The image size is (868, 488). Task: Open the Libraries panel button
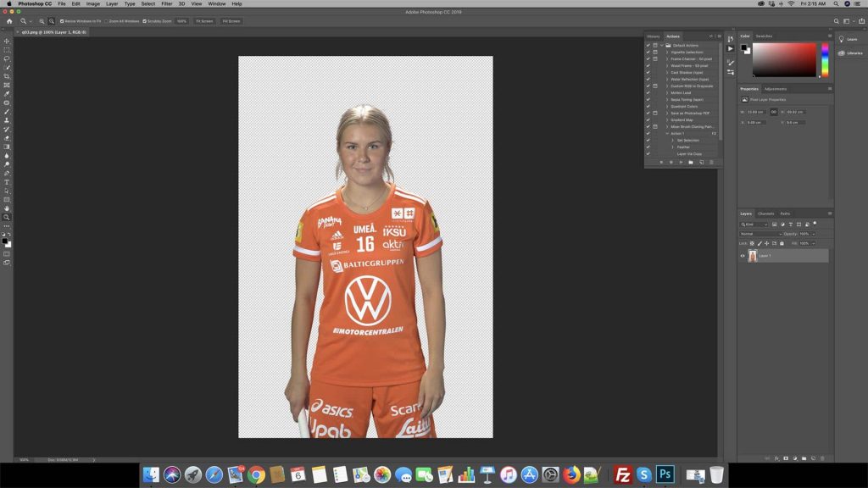[x=850, y=53]
